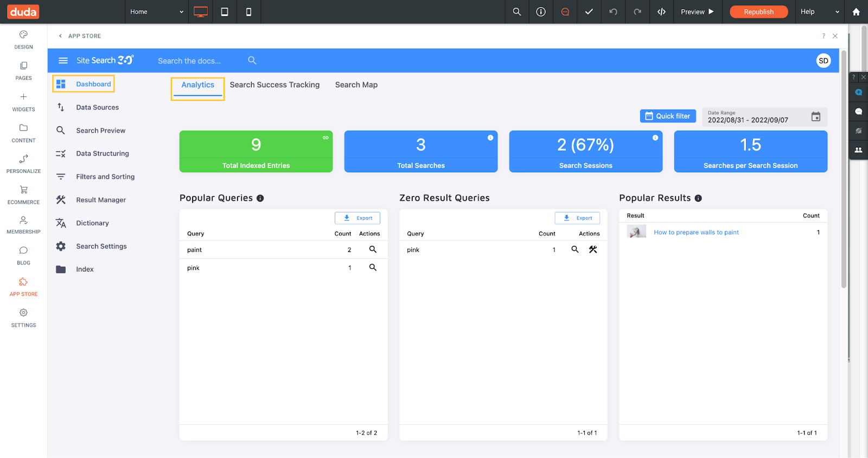Open the Pages panel

(x=23, y=71)
